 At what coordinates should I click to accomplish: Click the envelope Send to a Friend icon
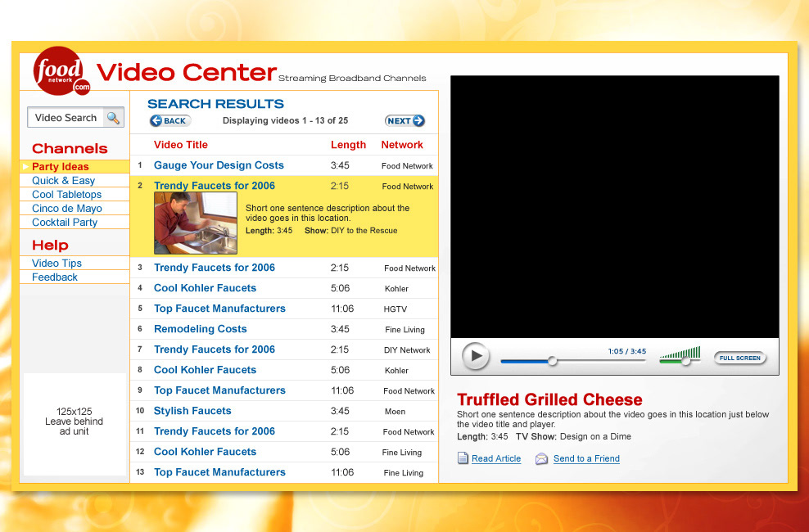pyautogui.click(x=541, y=458)
